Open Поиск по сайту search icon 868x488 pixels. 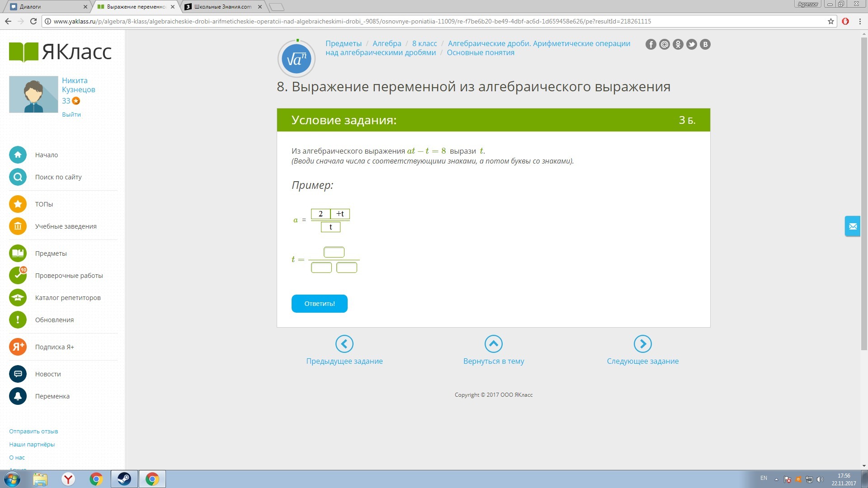coord(18,177)
